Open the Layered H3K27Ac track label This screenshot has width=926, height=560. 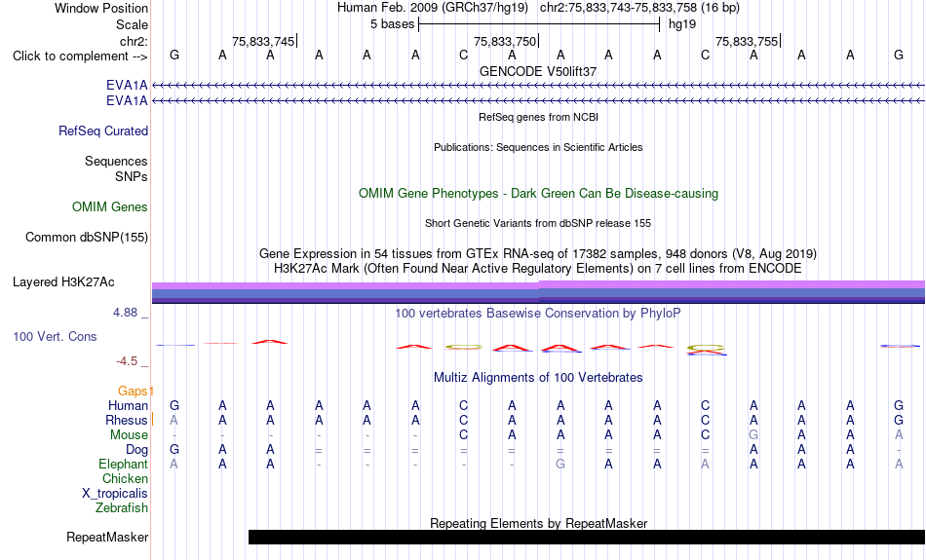(x=63, y=282)
